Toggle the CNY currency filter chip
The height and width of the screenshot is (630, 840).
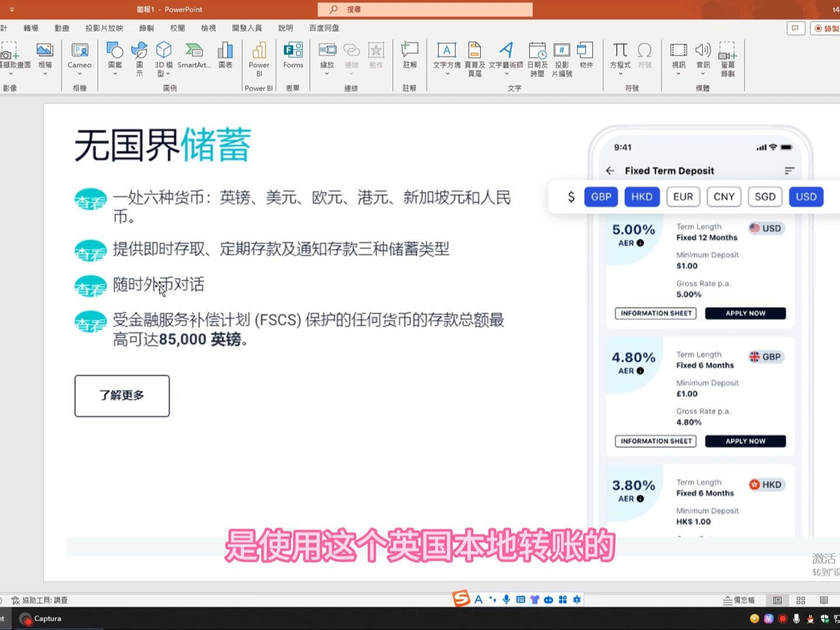724,197
